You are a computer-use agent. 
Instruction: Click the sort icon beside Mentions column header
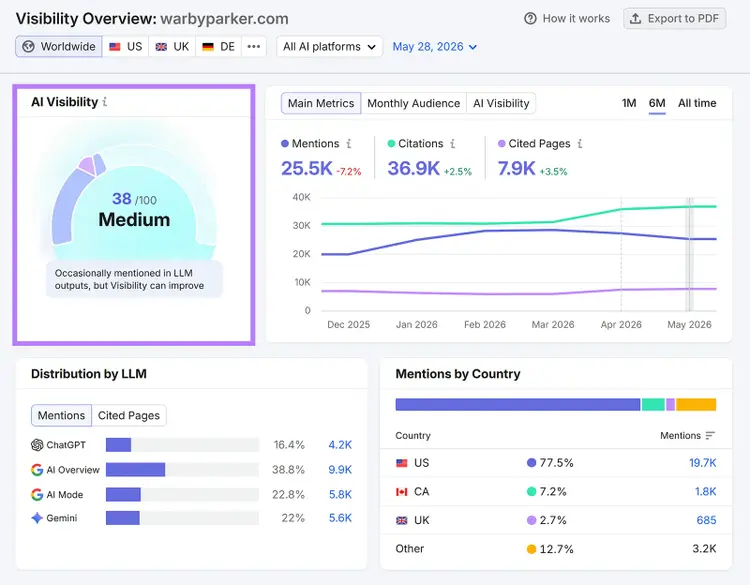(710, 435)
